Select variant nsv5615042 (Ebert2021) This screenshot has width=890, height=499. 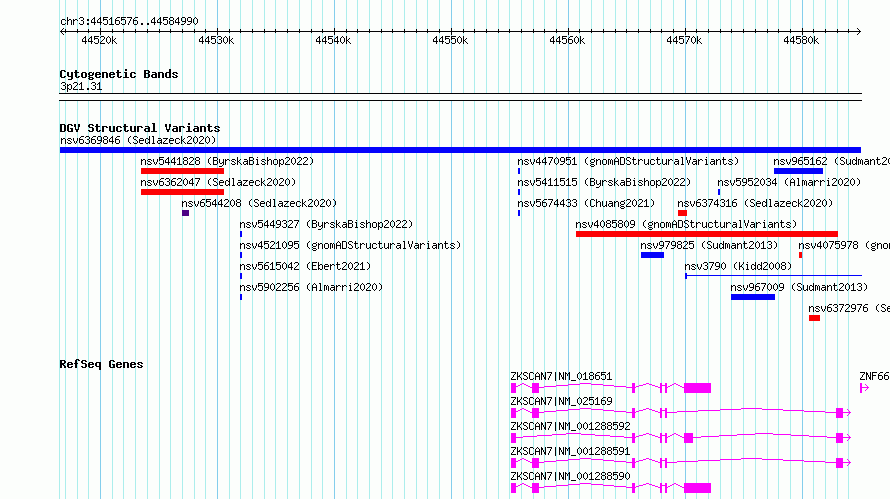(x=305, y=266)
